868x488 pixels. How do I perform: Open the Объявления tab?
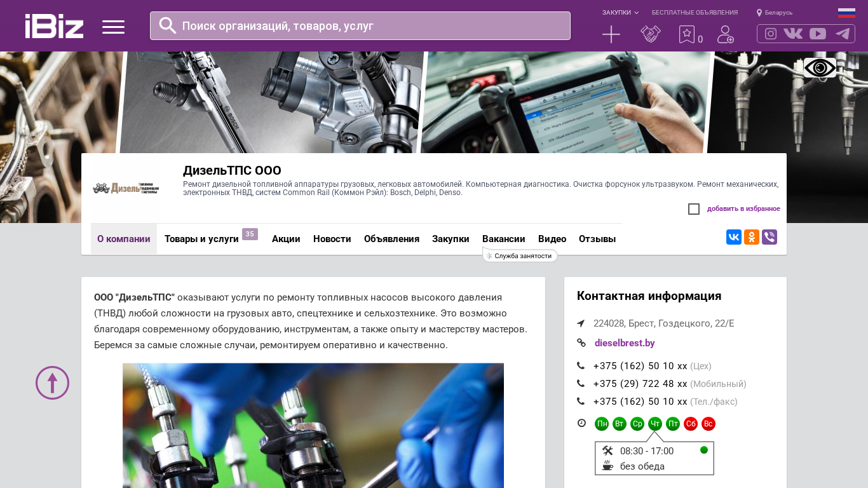click(x=391, y=239)
